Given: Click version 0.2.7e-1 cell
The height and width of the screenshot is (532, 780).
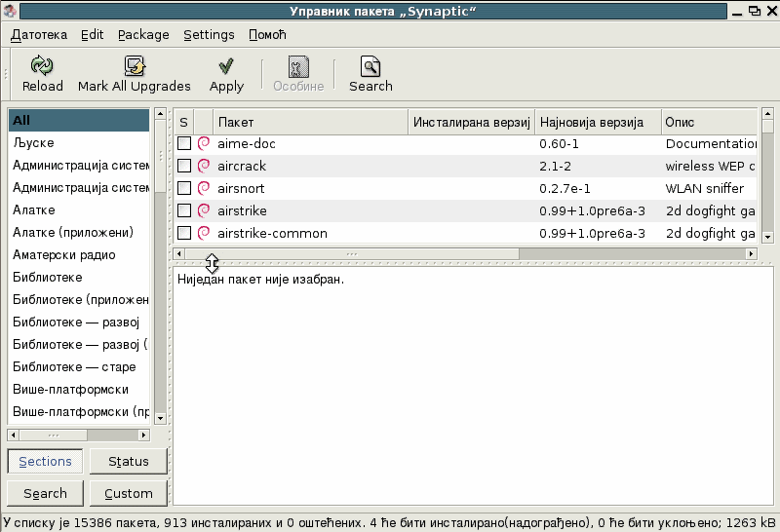Looking at the screenshot, I should coord(565,188).
